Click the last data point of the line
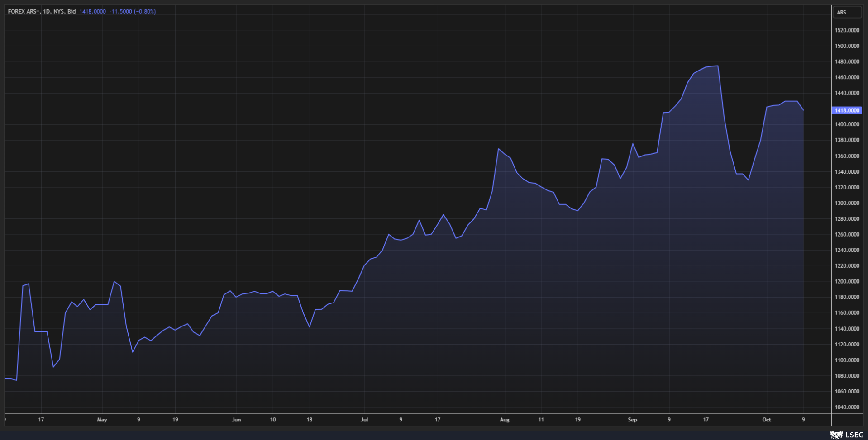The image size is (868, 440). click(x=803, y=110)
